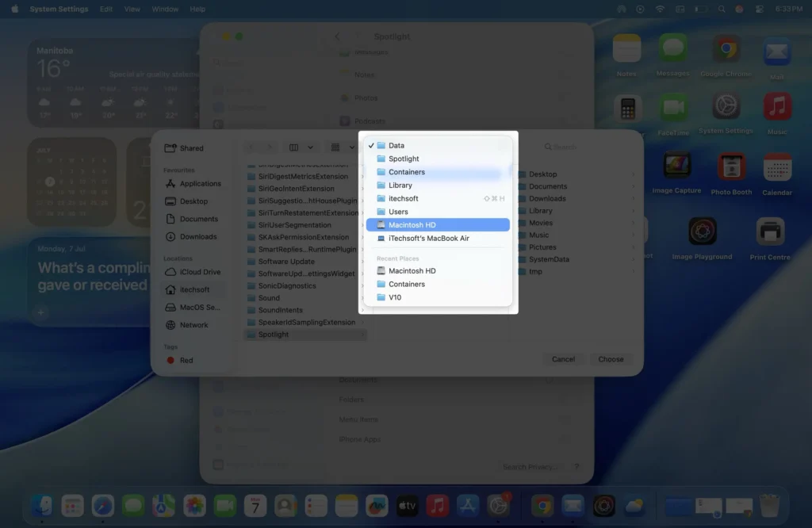
Task: Open the View menu in the menu bar
Action: pyautogui.click(x=132, y=9)
